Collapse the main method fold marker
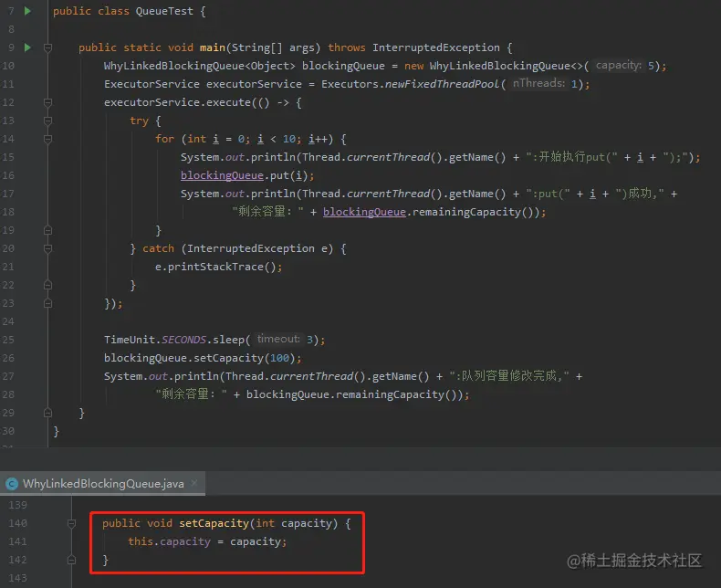Image resolution: width=721 pixels, height=588 pixels. tap(47, 47)
